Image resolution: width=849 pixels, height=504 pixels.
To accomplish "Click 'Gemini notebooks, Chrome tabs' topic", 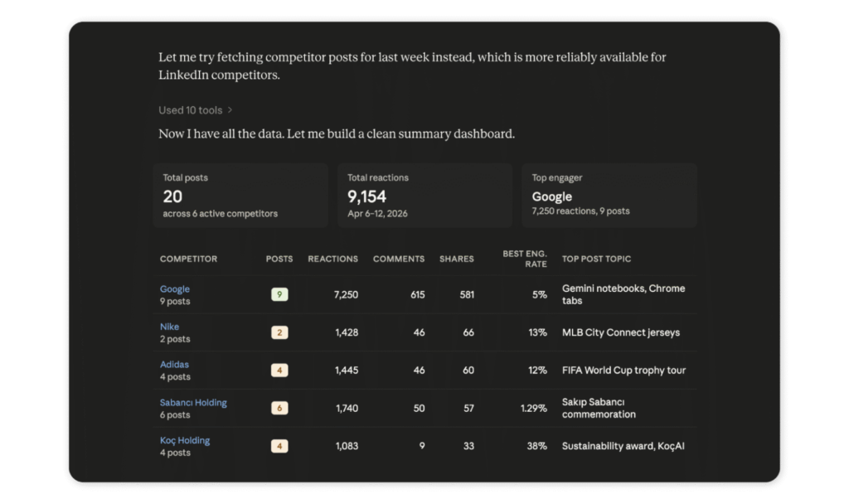I will (x=623, y=294).
